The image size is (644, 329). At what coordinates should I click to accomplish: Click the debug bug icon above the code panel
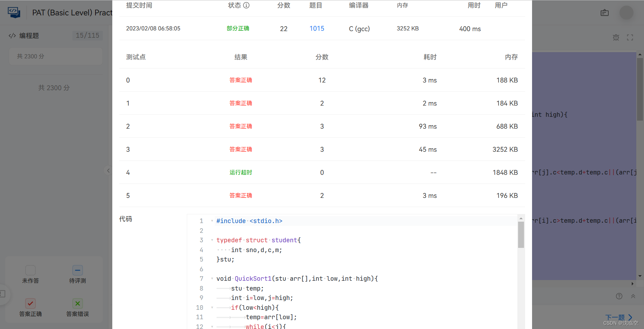coord(616,37)
